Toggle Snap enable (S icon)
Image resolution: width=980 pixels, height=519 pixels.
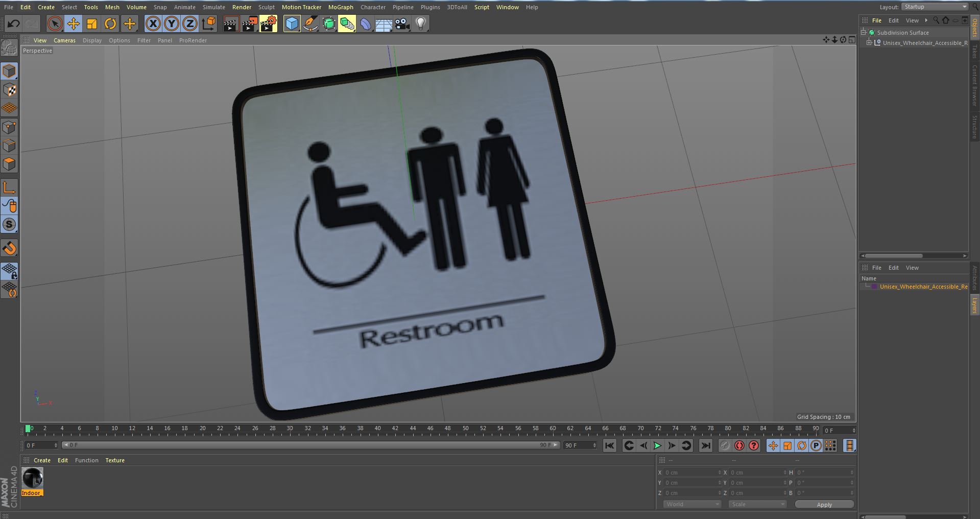tap(9, 224)
